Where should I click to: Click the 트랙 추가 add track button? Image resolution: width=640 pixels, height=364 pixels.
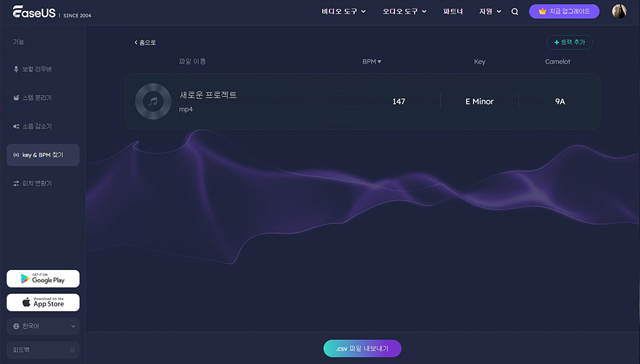pyautogui.click(x=569, y=43)
